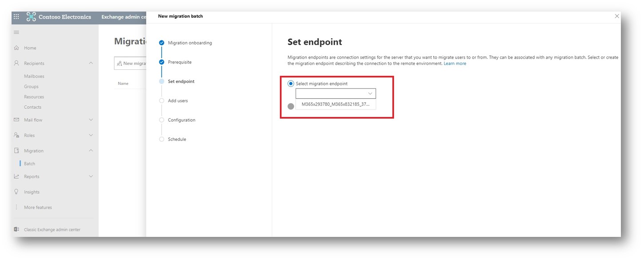The width and height of the screenshot is (644, 260).
Task: Open Resources under Recipients
Action: (x=34, y=97)
